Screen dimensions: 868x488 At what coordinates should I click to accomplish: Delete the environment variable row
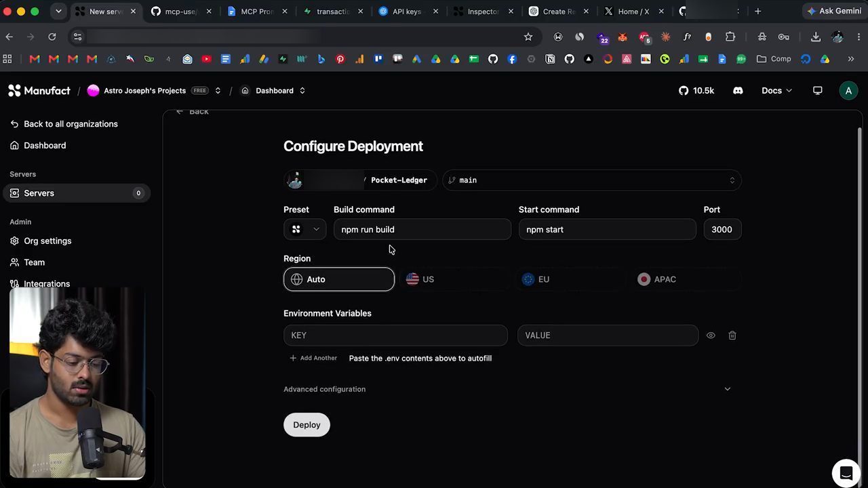click(732, 335)
